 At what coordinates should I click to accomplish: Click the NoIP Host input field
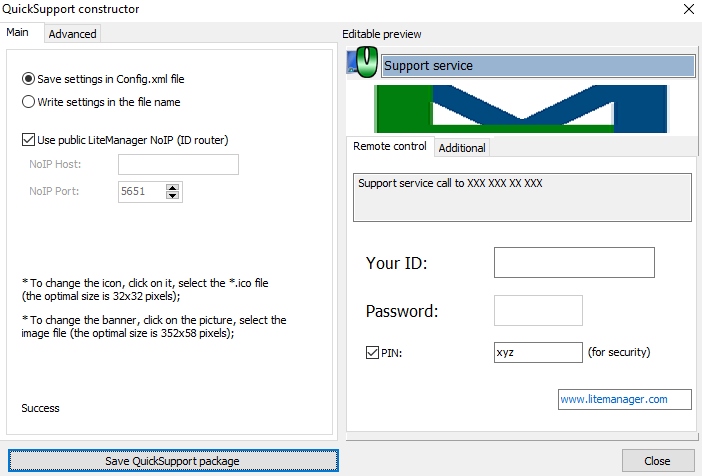179,164
